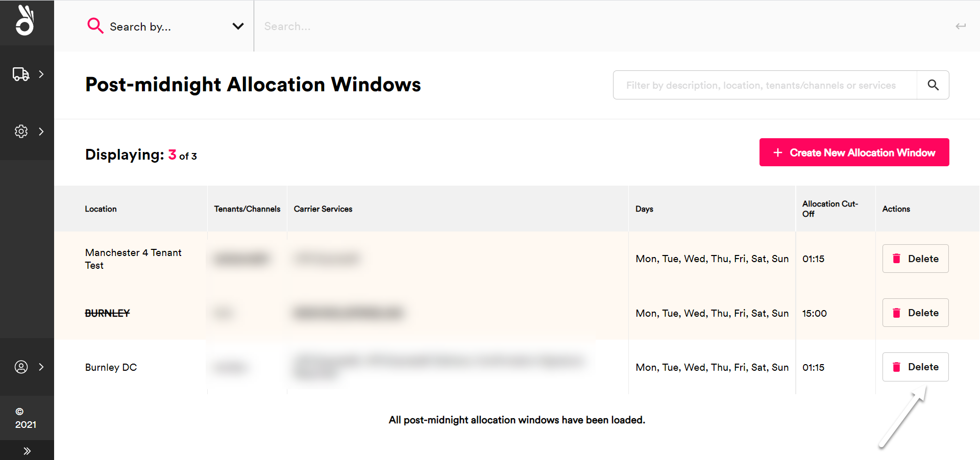Click the pink search magnifier icon

pos(95,25)
